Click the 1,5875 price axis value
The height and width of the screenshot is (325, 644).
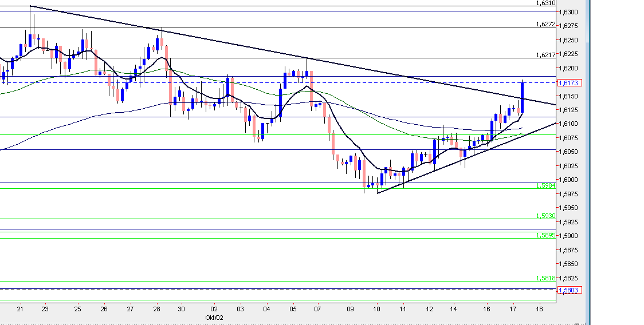point(568,250)
